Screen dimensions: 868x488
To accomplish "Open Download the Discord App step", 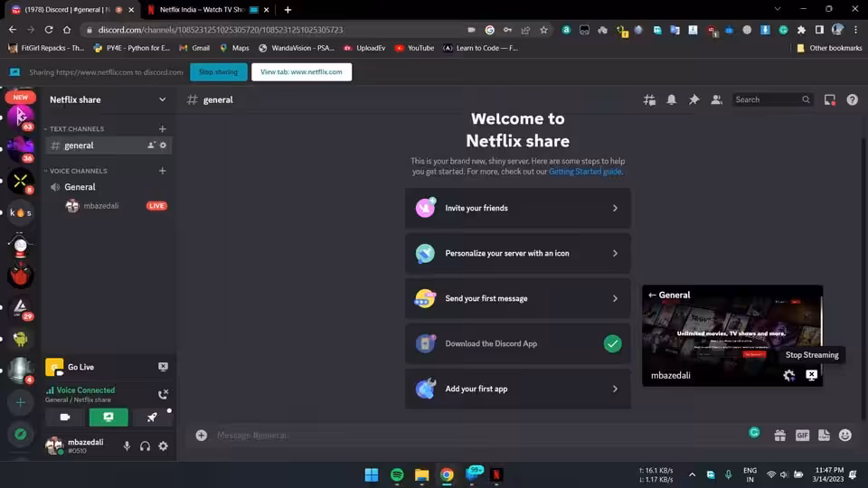I will (x=517, y=343).
